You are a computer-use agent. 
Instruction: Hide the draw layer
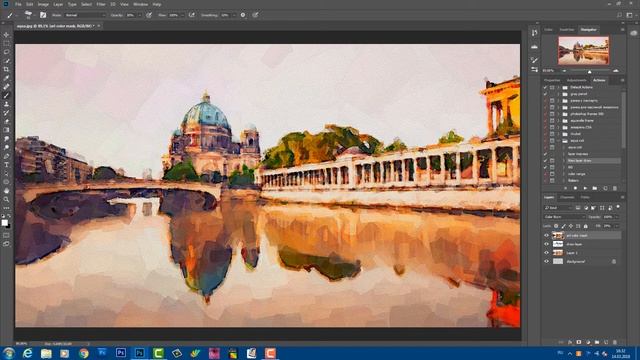[x=547, y=244]
